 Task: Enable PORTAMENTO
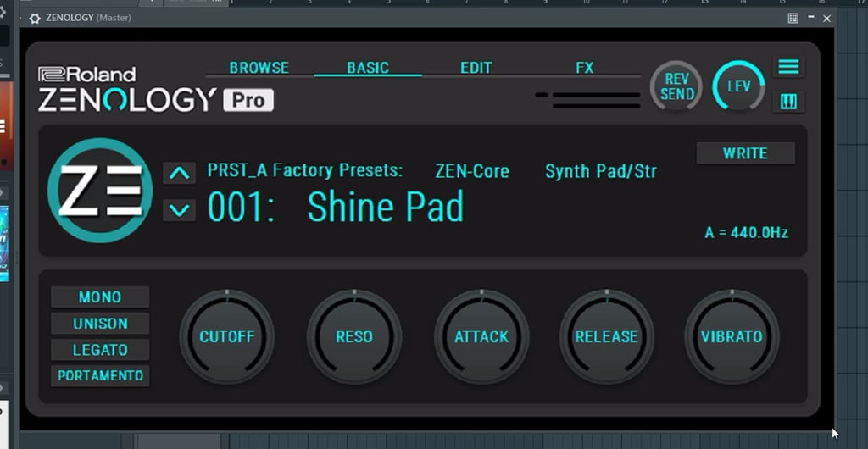coord(100,376)
